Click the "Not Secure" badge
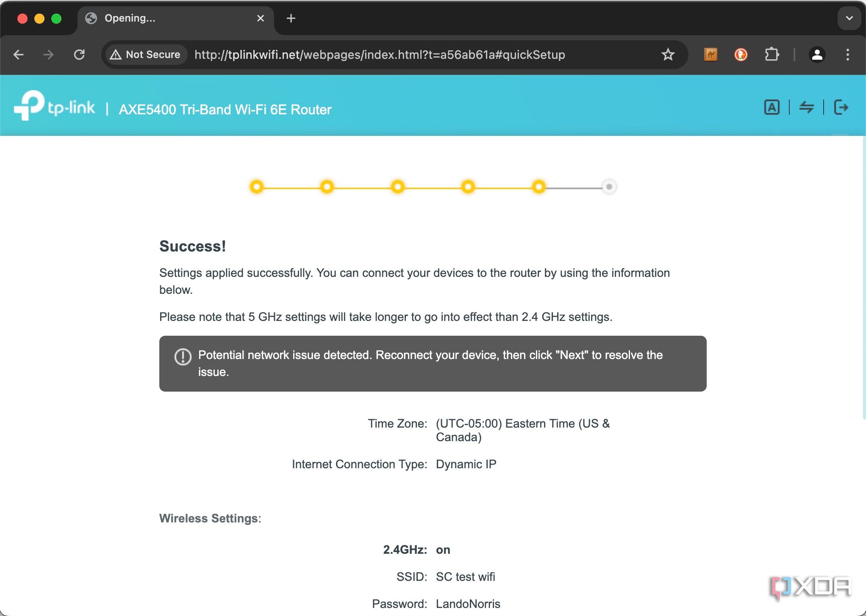 pos(145,55)
